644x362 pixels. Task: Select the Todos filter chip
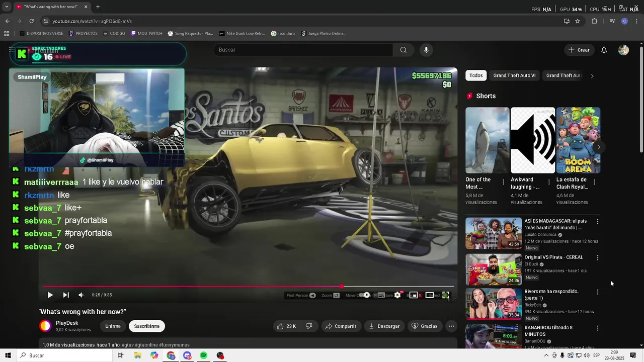(476, 75)
